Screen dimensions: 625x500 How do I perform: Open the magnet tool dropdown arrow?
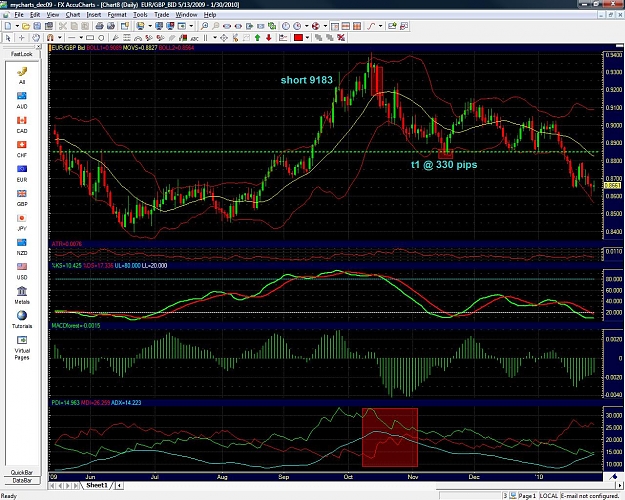[x=60, y=38]
